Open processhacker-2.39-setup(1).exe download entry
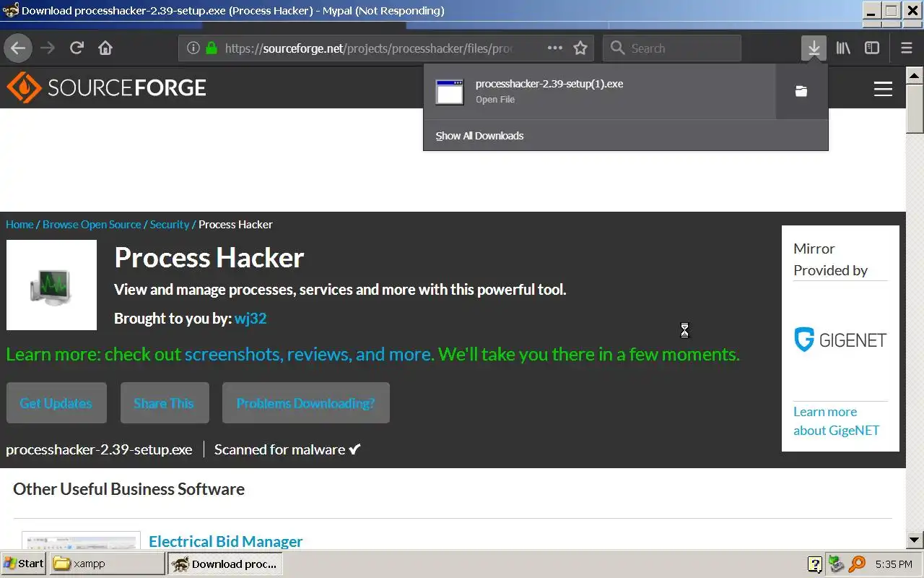Viewport: 924px width, 578px height. coord(599,91)
